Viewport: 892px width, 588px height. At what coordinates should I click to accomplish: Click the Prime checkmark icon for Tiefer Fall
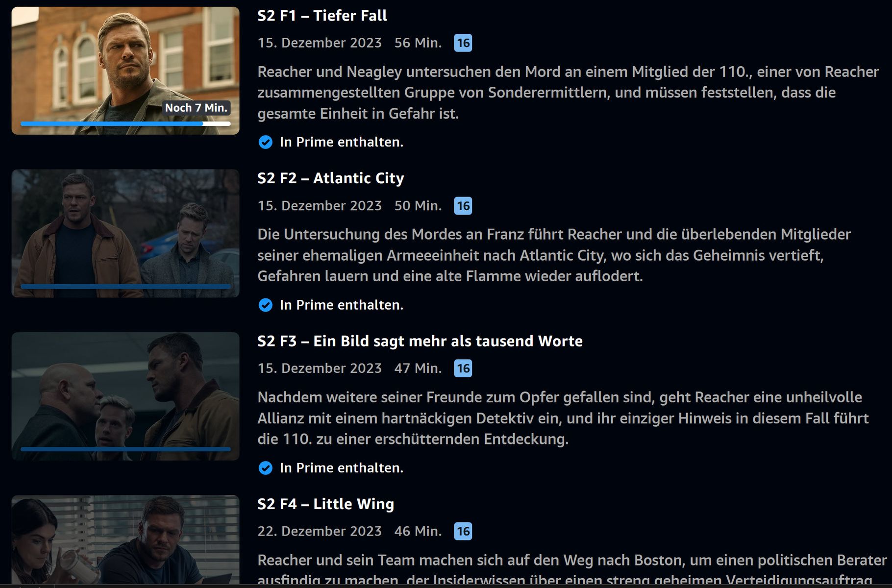[265, 142]
